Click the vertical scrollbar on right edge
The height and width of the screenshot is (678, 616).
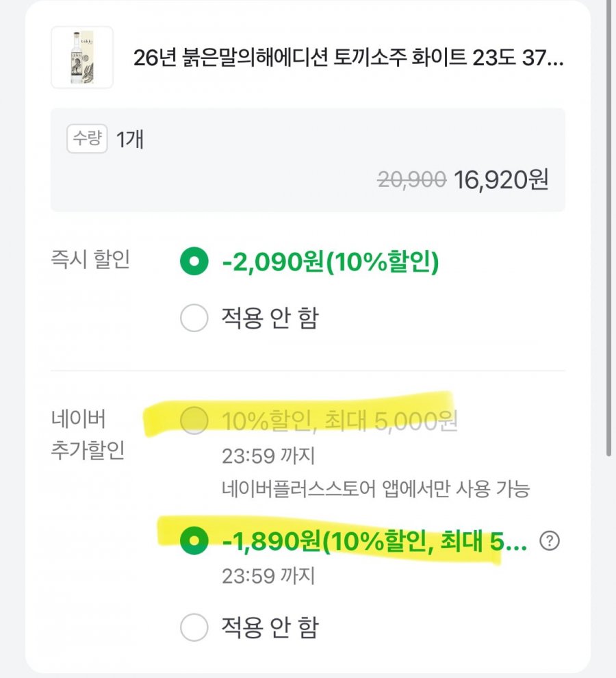(610, 226)
